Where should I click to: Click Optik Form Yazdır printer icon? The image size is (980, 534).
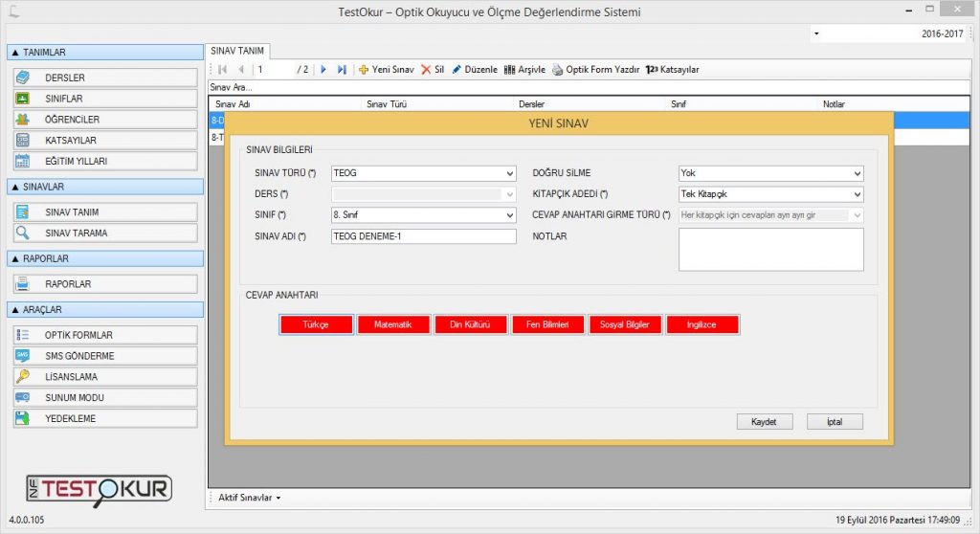coord(558,70)
